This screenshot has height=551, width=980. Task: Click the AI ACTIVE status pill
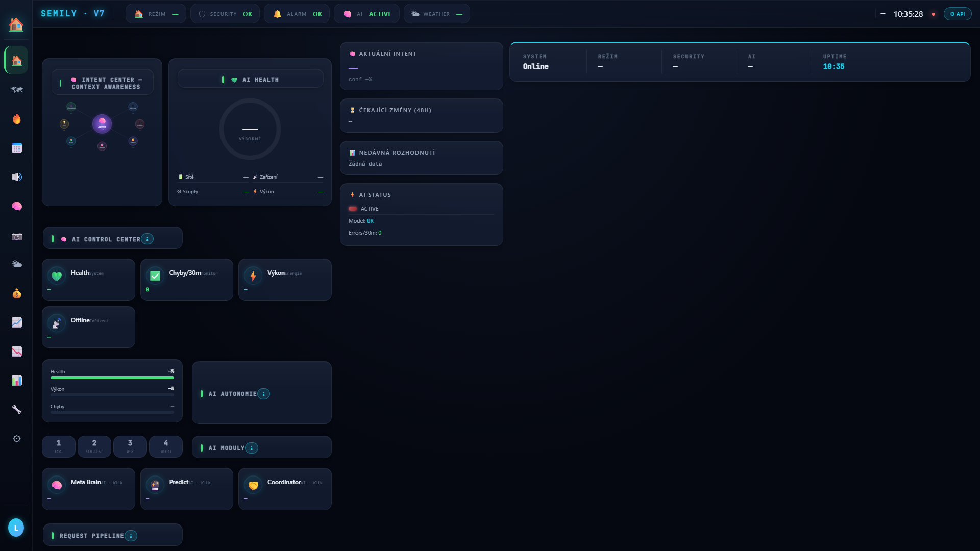tap(366, 14)
